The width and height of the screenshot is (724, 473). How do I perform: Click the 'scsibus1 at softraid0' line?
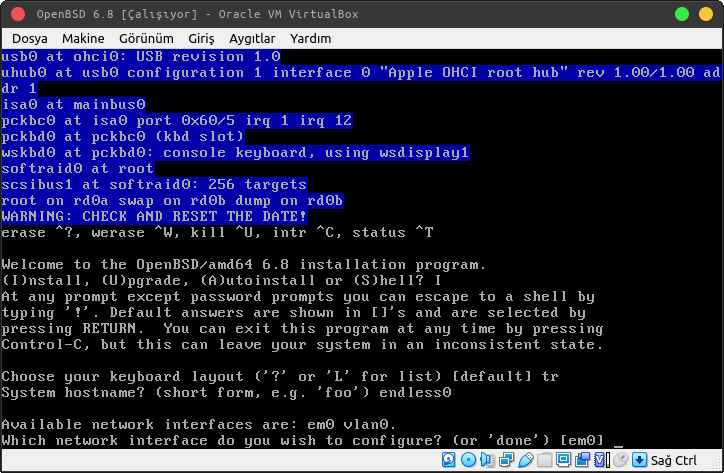(x=154, y=184)
